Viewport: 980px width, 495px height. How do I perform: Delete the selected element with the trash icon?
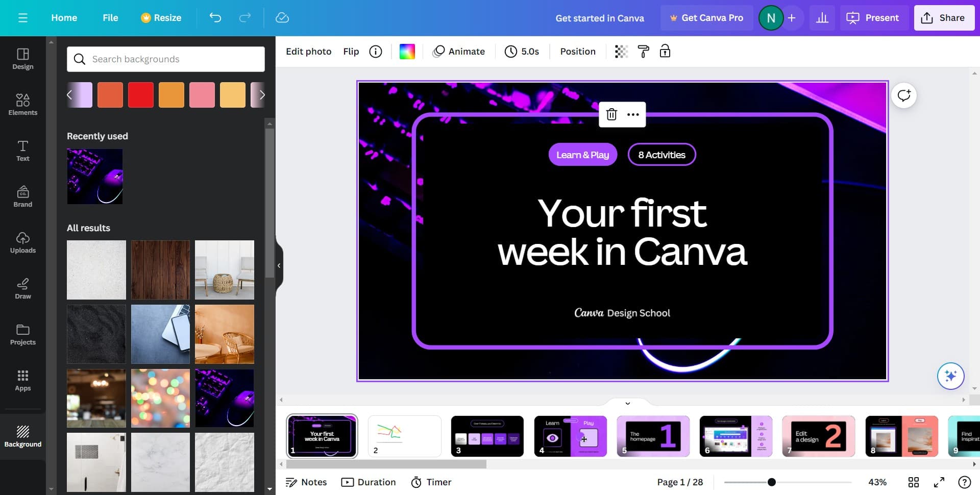click(611, 114)
